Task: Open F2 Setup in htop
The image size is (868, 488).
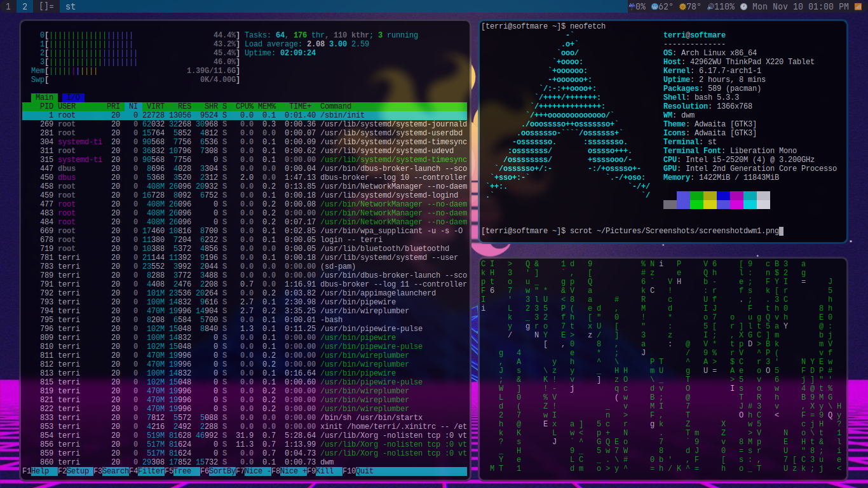Action: (76, 471)
